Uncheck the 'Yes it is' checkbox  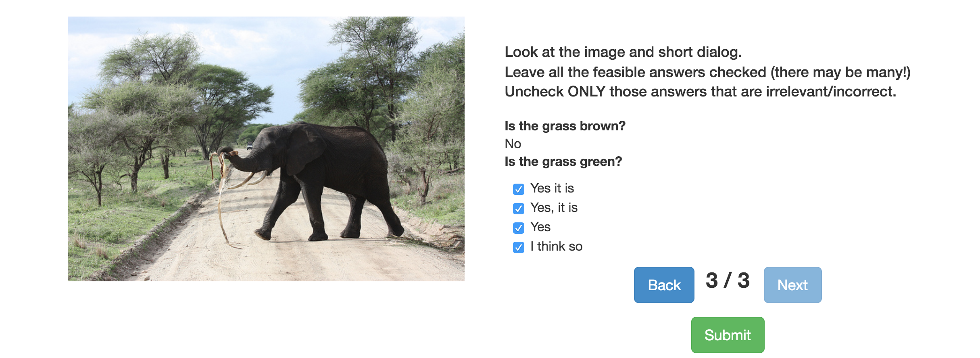(518, 189)
